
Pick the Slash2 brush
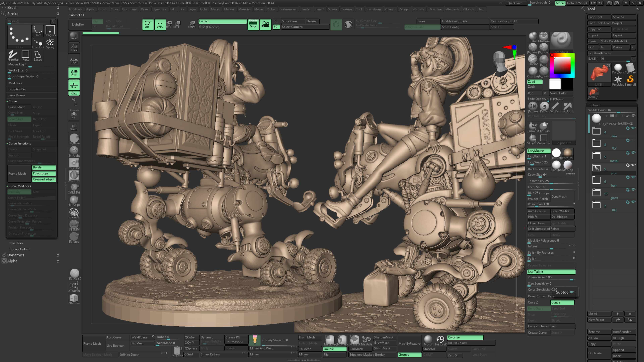point(533,60)
